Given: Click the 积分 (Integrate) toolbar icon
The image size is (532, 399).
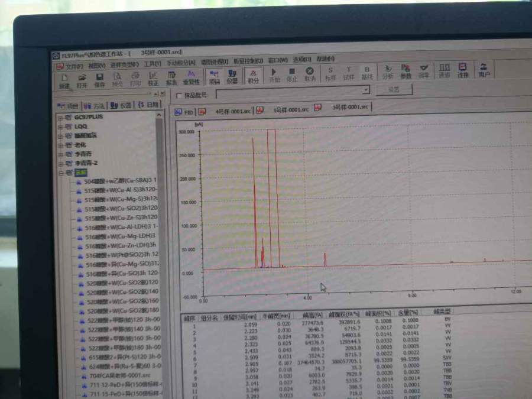Looking at the screenshot, I should [253, 75].
